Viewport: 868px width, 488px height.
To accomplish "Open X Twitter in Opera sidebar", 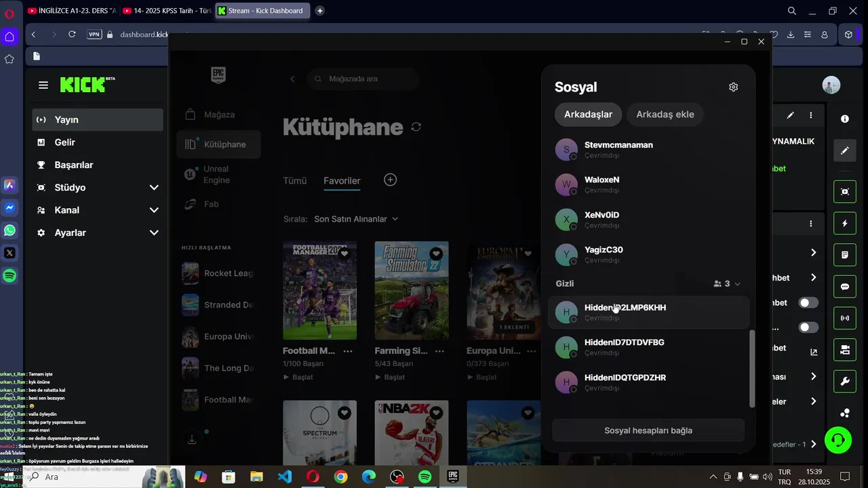I will click(x=9, y=253).
